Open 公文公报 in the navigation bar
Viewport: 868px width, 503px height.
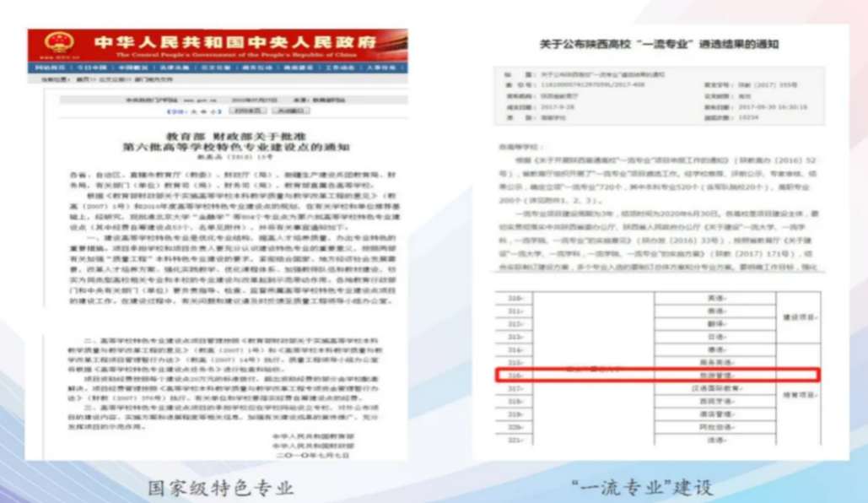(x=216, y=68)
